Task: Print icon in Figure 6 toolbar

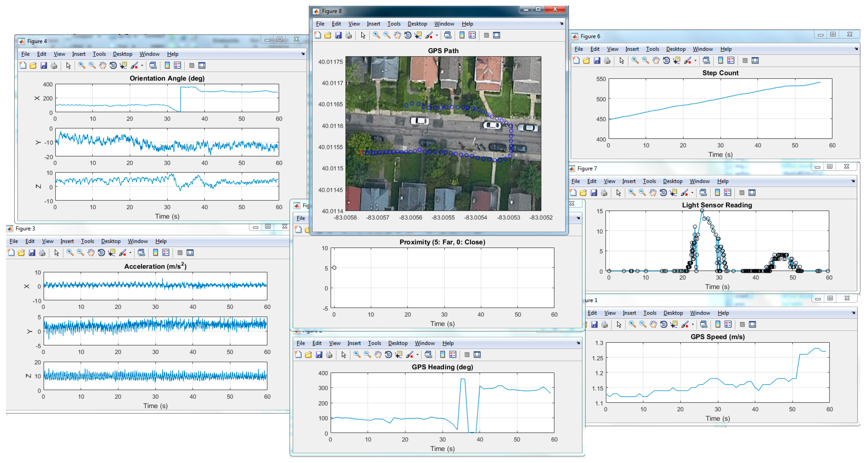Action: coord(607,60)
